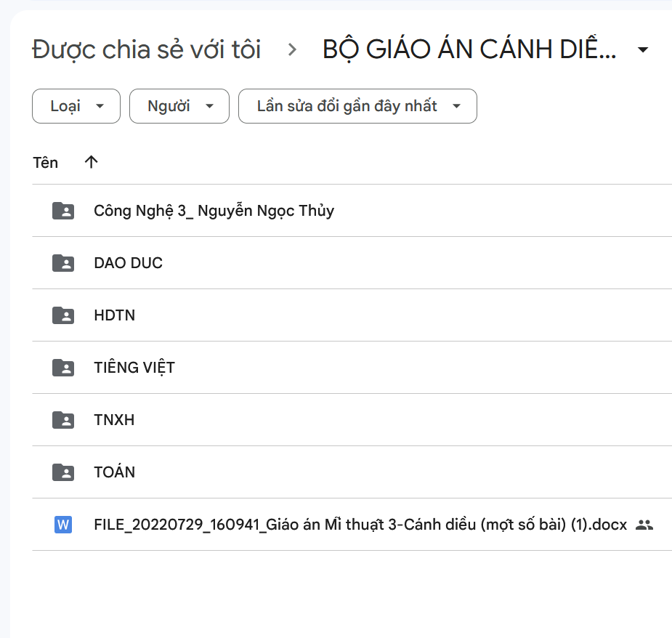The height and width of the screenshot is (638, 672).
Task: Open the Loại filter dropdown
Action: coord(76,106)
